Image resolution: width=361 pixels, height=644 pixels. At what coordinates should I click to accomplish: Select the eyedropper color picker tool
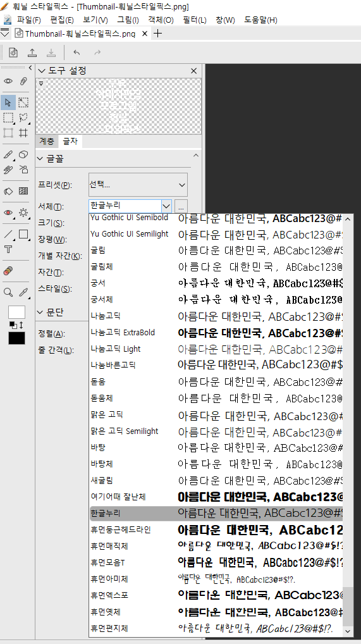point(23,292)
